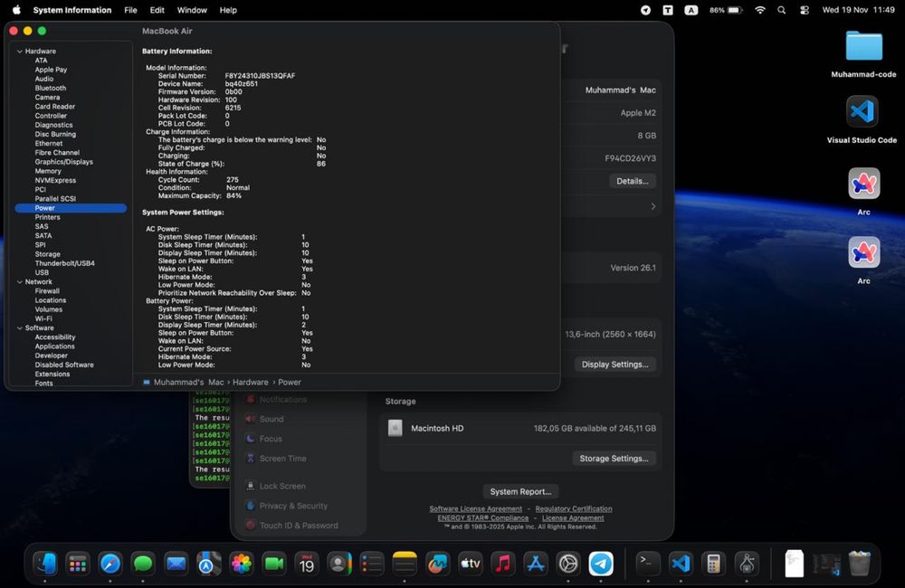Open the Muhammad-code desktop folder
The image size is (905, 588).
click(864, 47)
